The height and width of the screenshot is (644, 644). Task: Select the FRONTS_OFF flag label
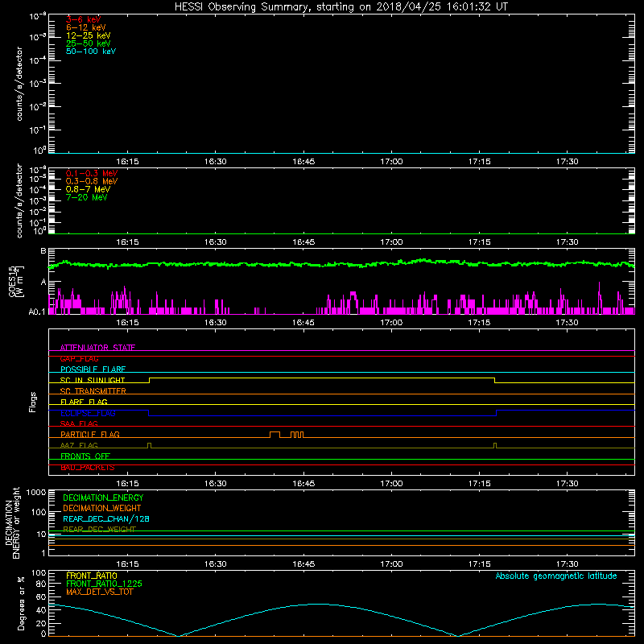point(85,456)
